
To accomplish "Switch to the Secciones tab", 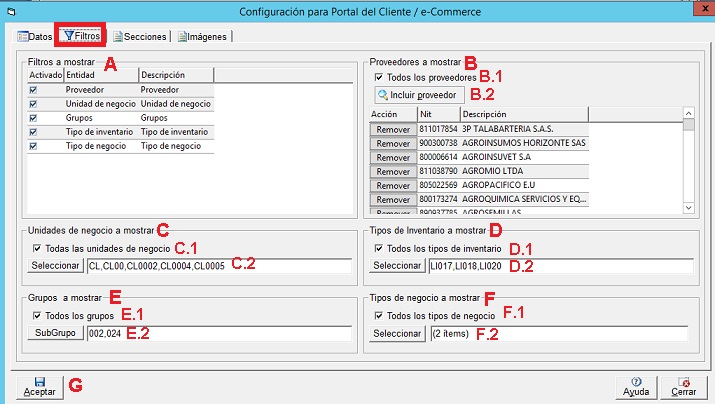I will (139, 36).
